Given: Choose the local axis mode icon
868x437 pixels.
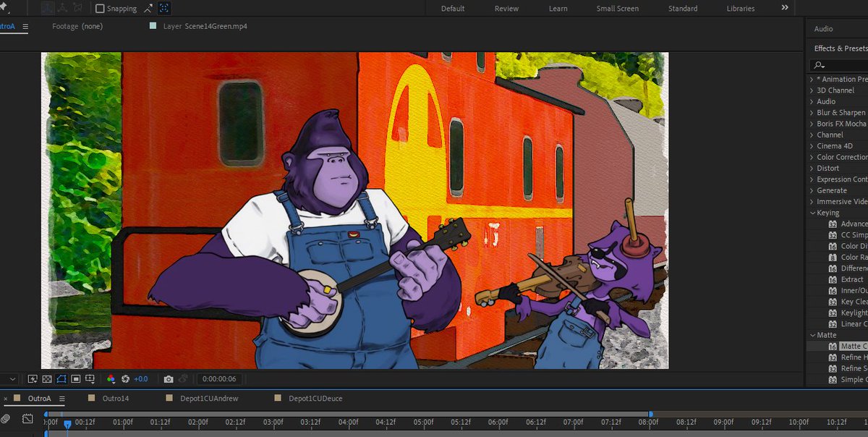Looking at the screenshot, I should [47, 9].
